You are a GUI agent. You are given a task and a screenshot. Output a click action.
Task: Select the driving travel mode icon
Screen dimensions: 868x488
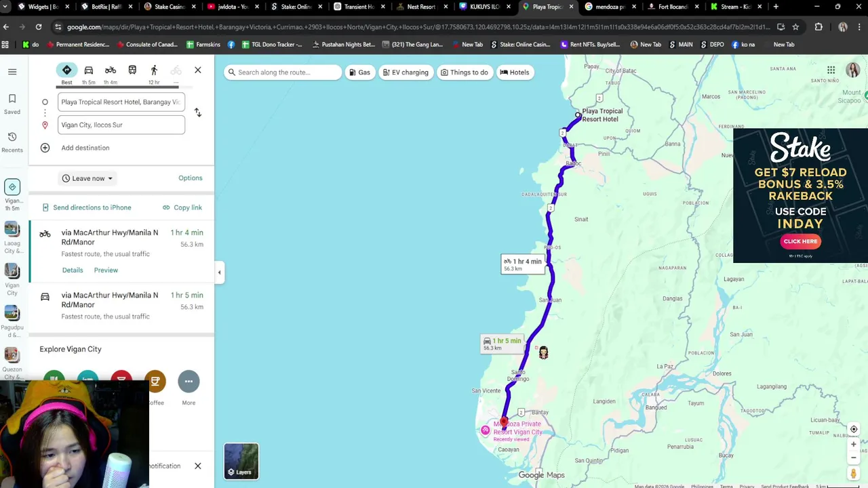(88, 70)
